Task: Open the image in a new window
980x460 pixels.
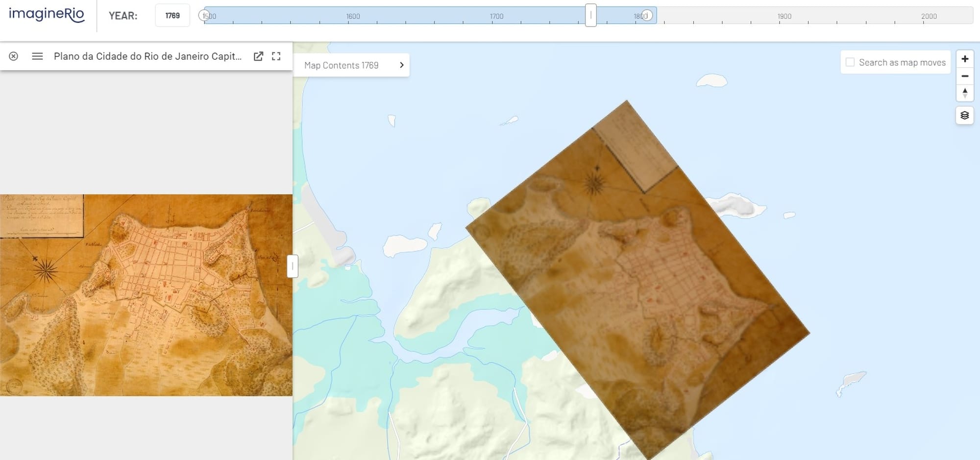Action: click(258, 56)
